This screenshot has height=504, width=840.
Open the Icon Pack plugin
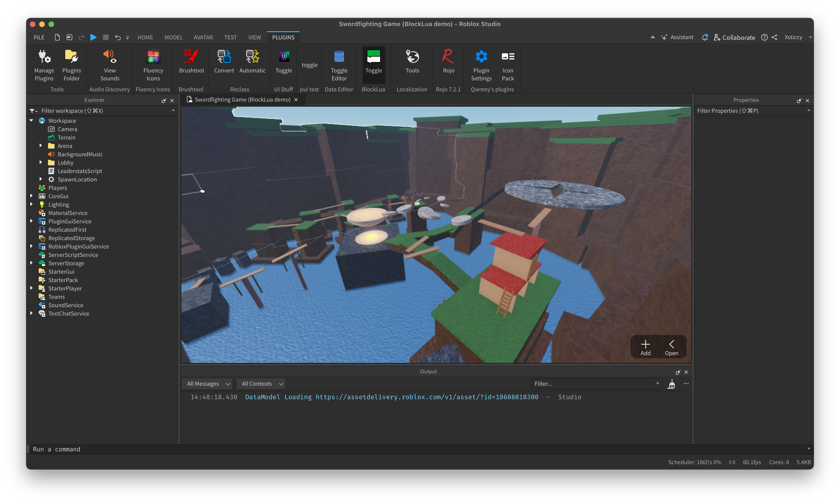tap(508, 65)
